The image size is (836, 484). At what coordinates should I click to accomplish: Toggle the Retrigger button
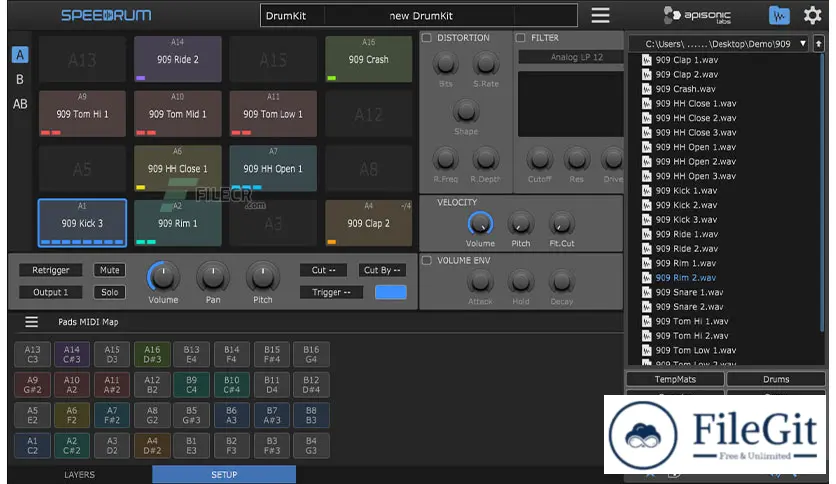point(51,270)
